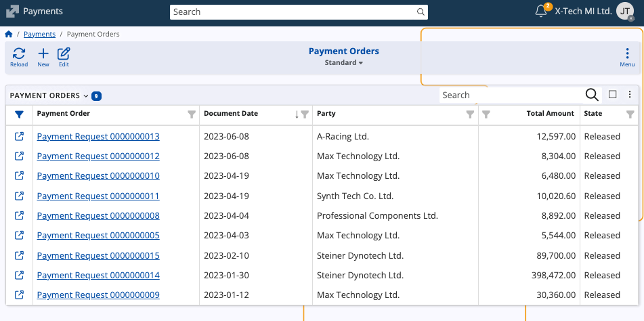The height and width of the screenshot is (321, 644).
Task: Open the notifications bell icon
Action: [x=540, y=12]
